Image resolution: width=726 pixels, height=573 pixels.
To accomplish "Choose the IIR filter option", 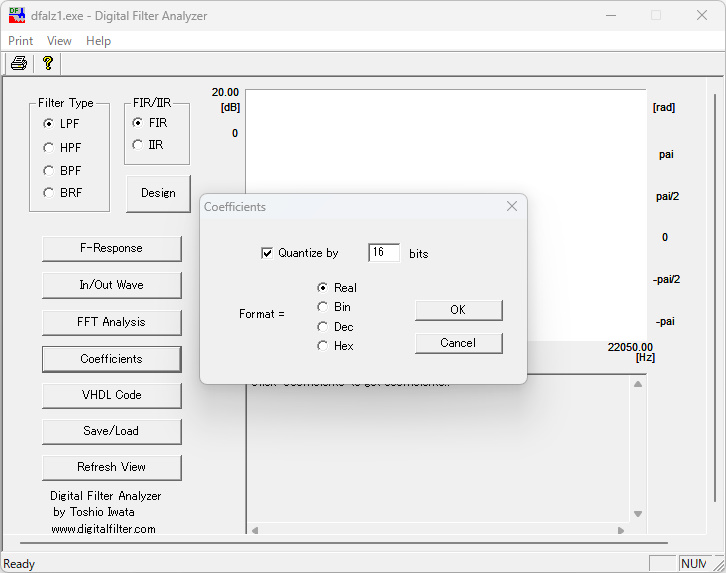I will click(138, 145).
